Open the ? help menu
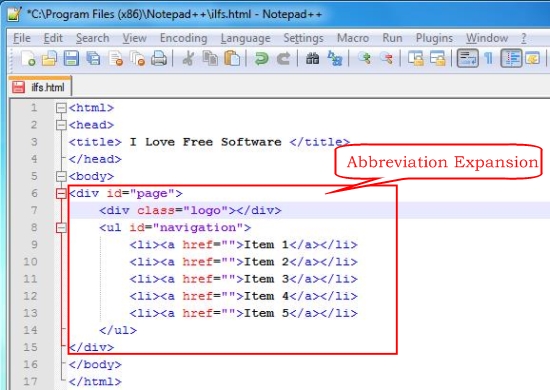 [x=524, y=38]
